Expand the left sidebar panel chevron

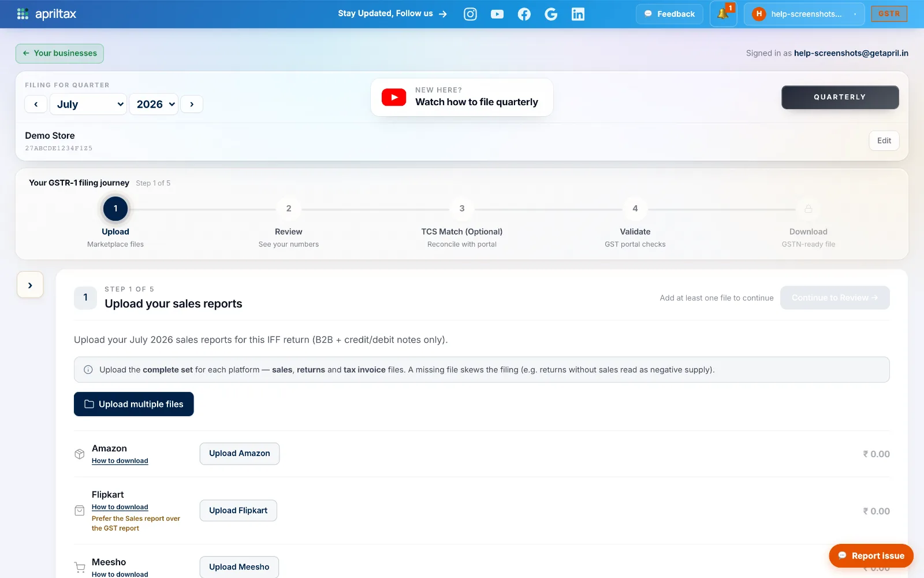tap(30, 285)
